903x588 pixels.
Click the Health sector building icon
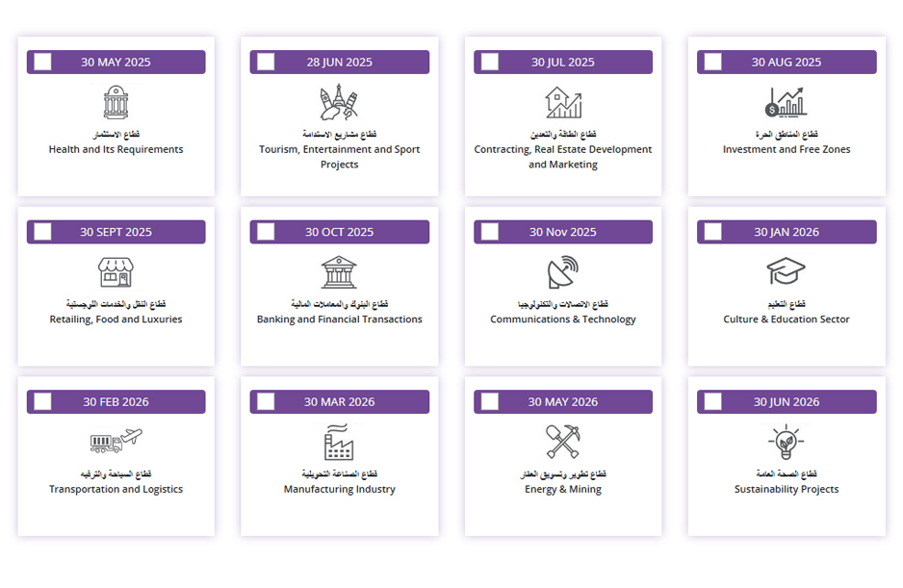click(116, 103)
